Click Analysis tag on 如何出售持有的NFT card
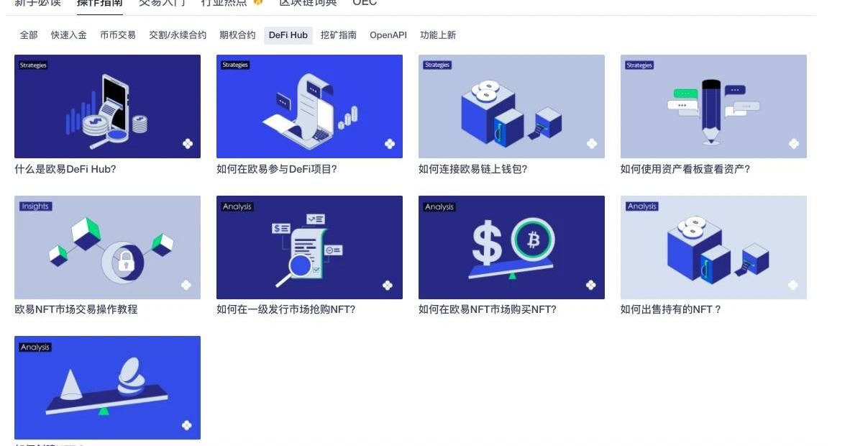Image resolution: width=868 pixels, height=446 pixels. point(642,206)
